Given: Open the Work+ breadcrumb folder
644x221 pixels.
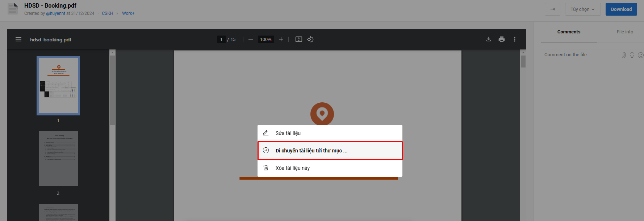Looking at the screenshot, I should point(128,13).
